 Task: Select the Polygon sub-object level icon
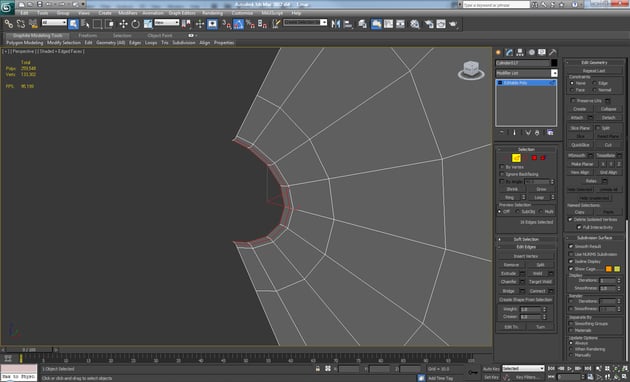coord(534,158)
